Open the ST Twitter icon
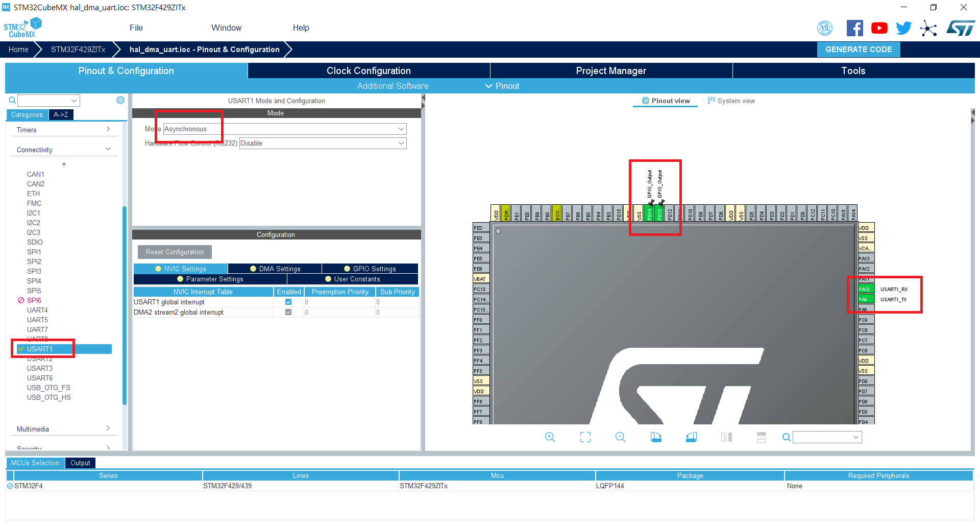Image resolution: width=980 pixels, height=526 pixels. click(903, 28)
